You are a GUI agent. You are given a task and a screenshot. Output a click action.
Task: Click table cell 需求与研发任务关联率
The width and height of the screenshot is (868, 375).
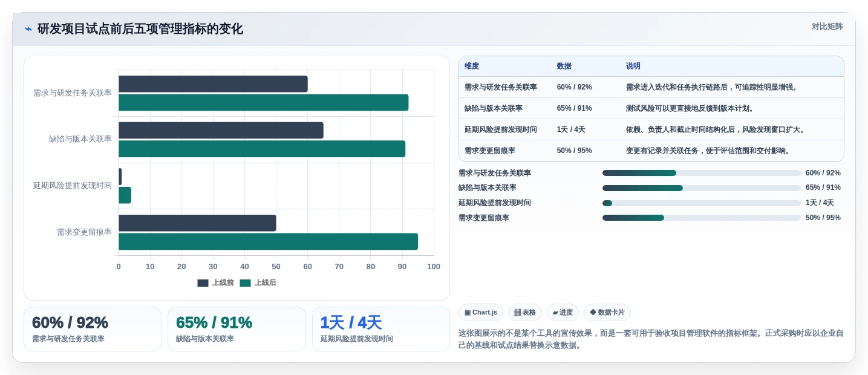pos(501,88)
